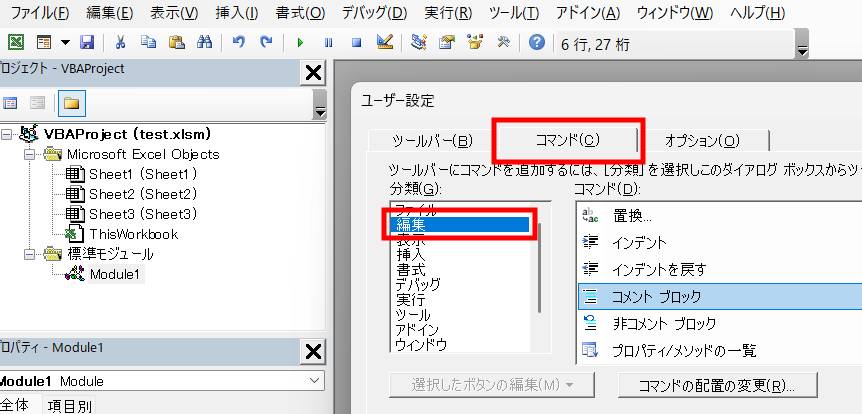Screen dimensions: 862x414
Task: Click the コマンドの配置の変更(R)... button
Action: [x=717, y=385]
